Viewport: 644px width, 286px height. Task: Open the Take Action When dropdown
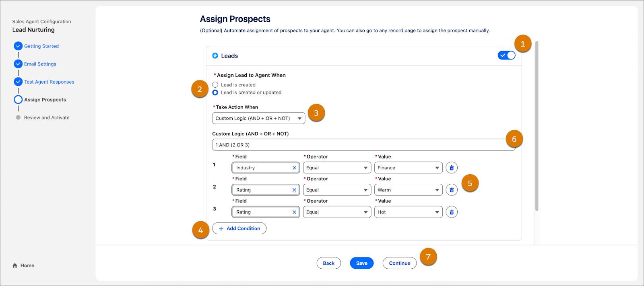(258, 118)
